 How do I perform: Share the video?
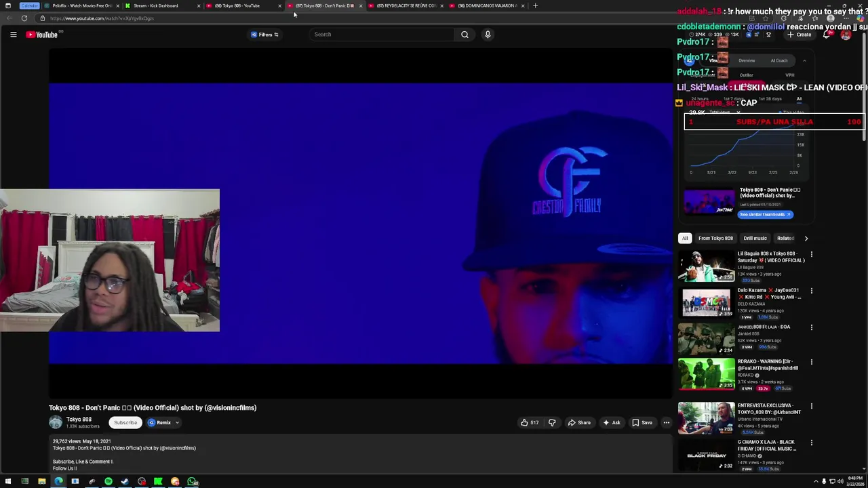pyautogui.click(x=579, y=423)
